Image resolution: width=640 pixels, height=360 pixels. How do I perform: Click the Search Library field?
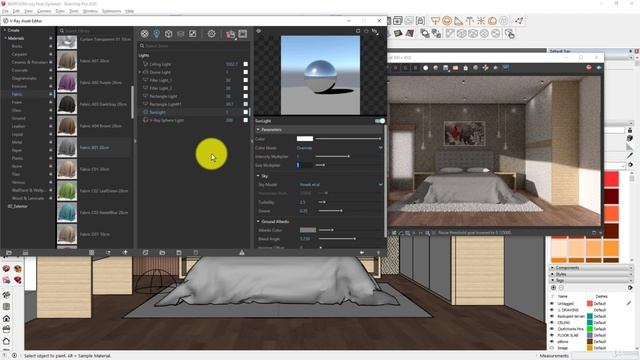[x=96, y=31]
